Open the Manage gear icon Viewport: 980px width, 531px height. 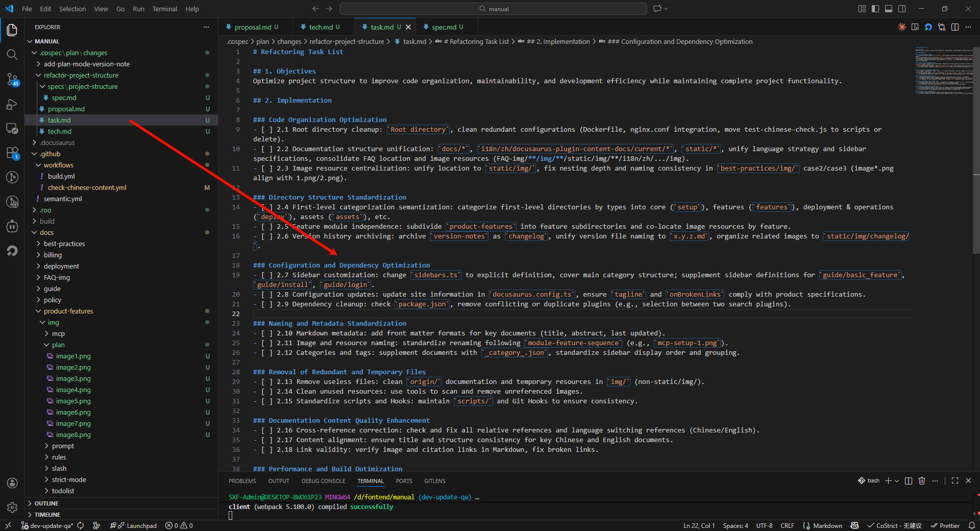tap(12, 507)
